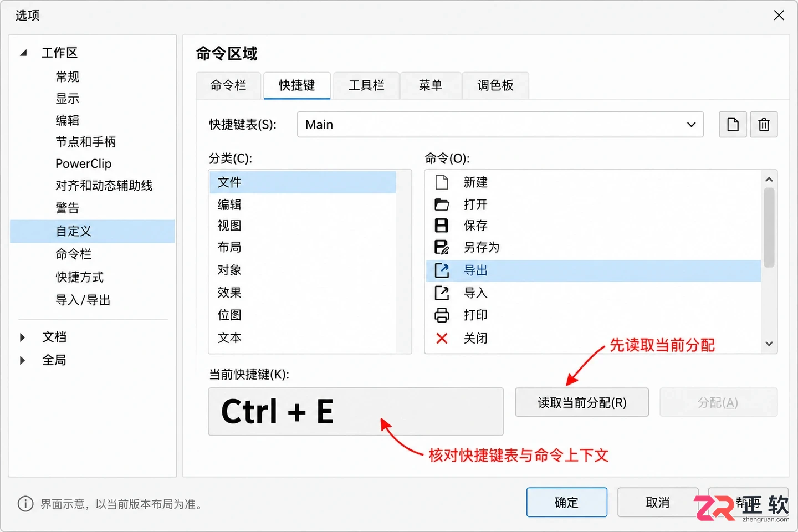Image resolution: width=798 pixels, height=532 pixels.
Task: Select 显示 in the sidebar tree
Action: (x=68, y=99)
